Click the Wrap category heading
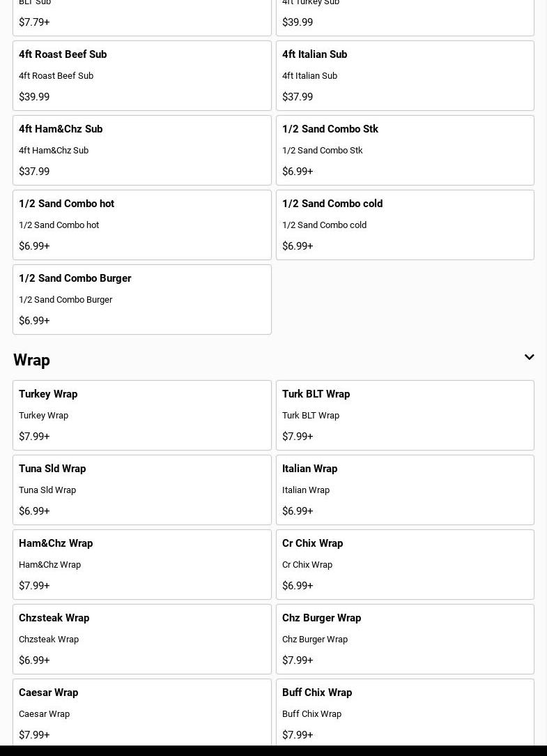Image resolution: width=547 pixels, height=756 pixels. (x=31, y=360)
